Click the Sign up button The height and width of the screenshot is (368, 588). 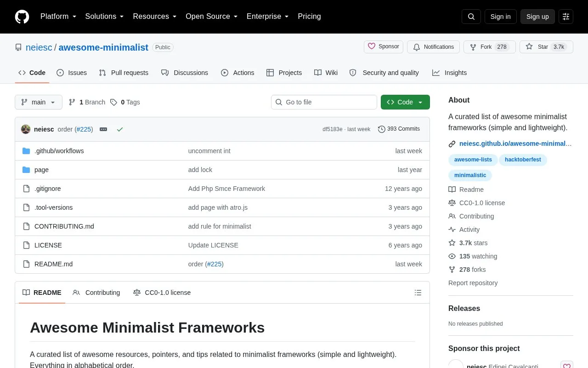click(537, 17)
